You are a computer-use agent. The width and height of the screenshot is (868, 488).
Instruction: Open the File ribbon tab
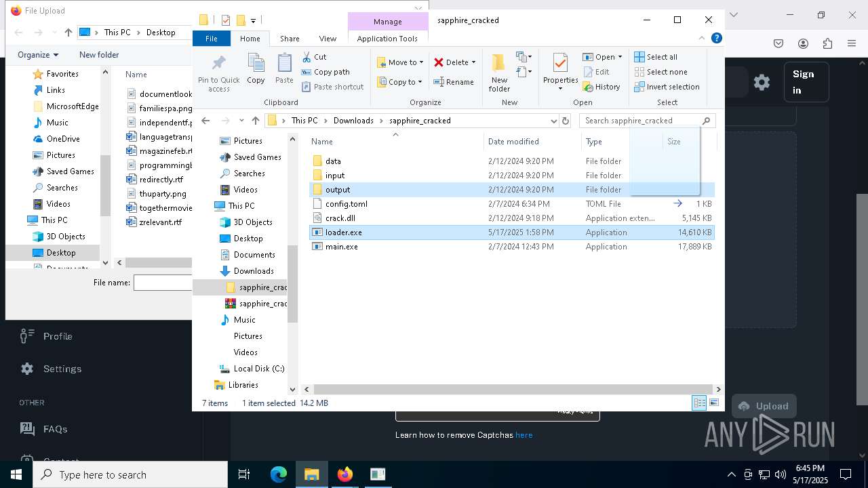click(212, 39)
